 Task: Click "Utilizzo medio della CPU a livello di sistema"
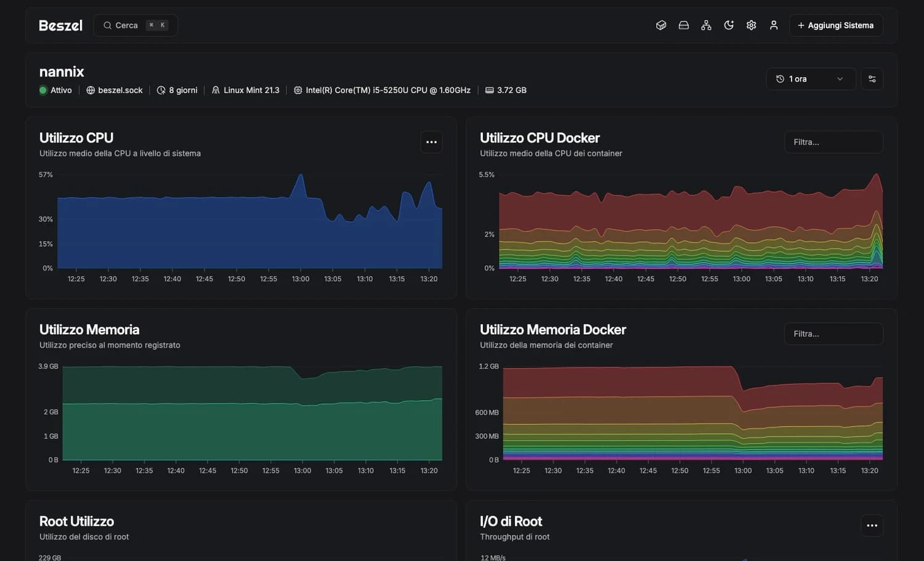tap(120, 154)
